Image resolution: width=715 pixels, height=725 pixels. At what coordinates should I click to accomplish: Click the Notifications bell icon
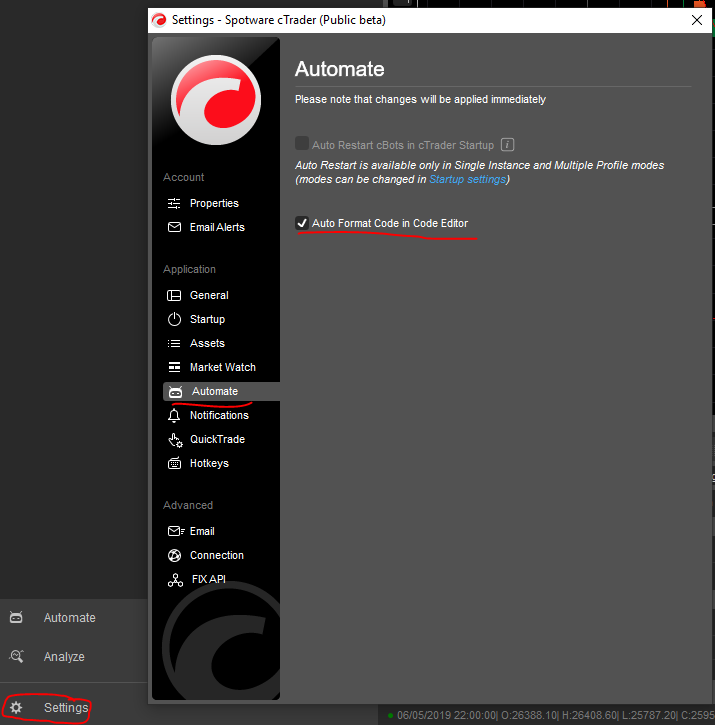pos(174,415)
